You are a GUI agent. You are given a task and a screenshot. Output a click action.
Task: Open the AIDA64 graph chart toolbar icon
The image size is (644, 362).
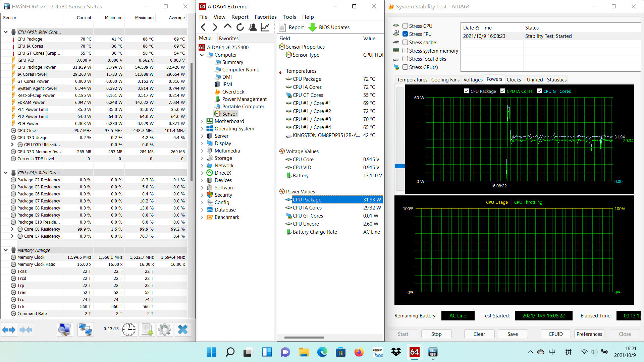pos(265,27)
